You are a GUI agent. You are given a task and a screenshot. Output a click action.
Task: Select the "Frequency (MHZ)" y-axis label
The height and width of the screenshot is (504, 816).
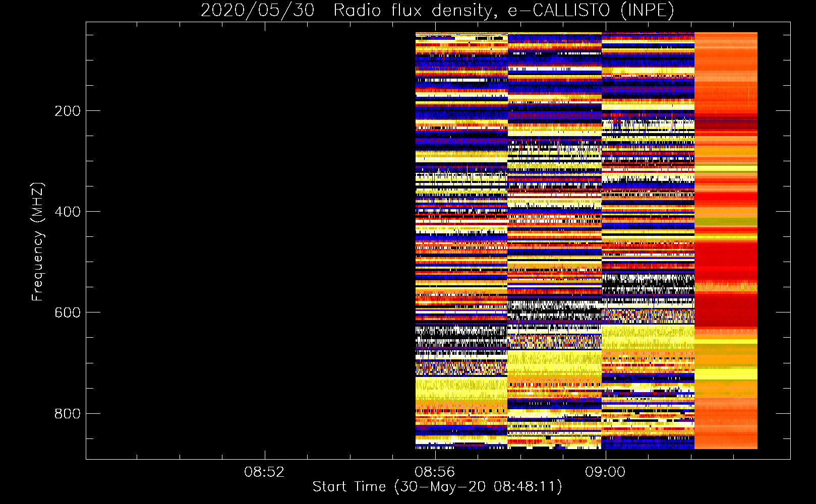click(38, 242)
